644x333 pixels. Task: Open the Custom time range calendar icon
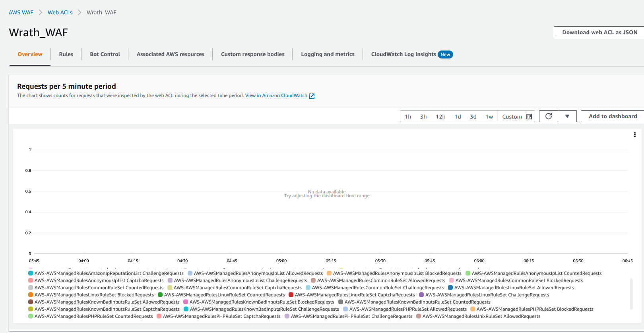529,117
